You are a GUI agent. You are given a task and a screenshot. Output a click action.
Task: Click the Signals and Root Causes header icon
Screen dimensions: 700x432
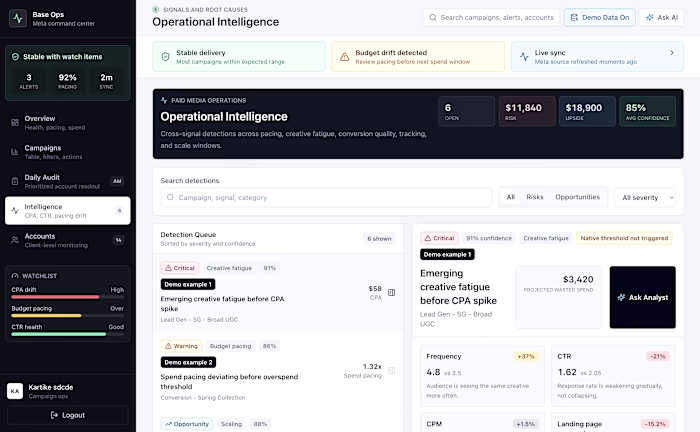pyautogui.click(x=155, y=9)
